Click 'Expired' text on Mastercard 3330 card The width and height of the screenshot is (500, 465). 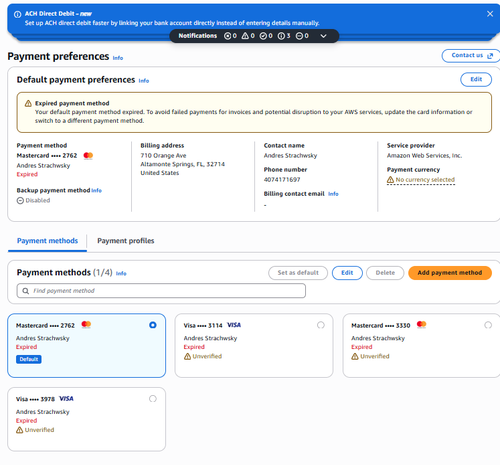[x=362, y=347]
